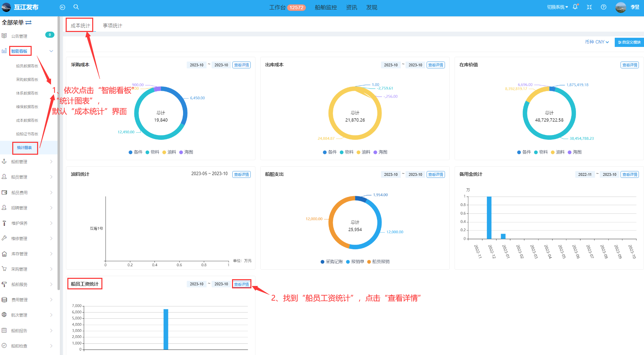Toggle 物料 legend in 采购成本 chart
This screenshot has height=355, width=644.
point(152,152)
